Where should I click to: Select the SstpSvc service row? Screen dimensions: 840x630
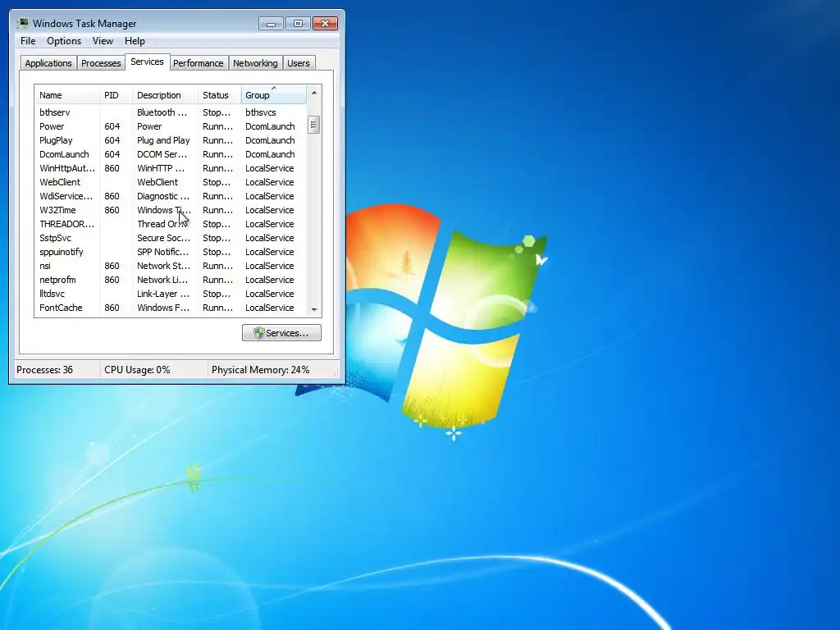point(171,238)
